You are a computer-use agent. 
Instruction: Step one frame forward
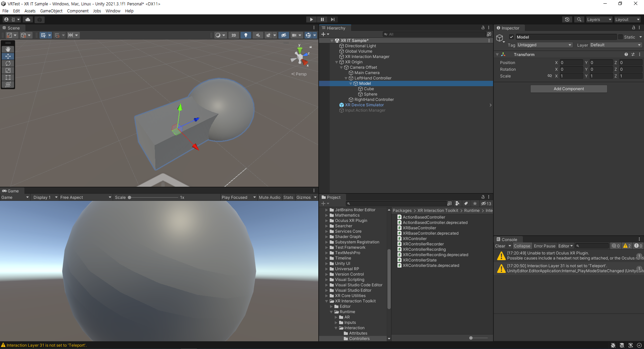pos(332,19)
